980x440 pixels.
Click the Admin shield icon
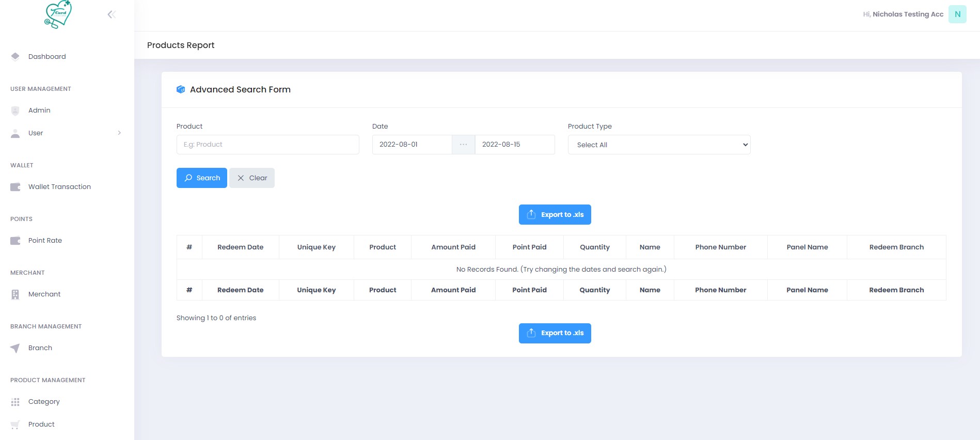click(15, 111)
